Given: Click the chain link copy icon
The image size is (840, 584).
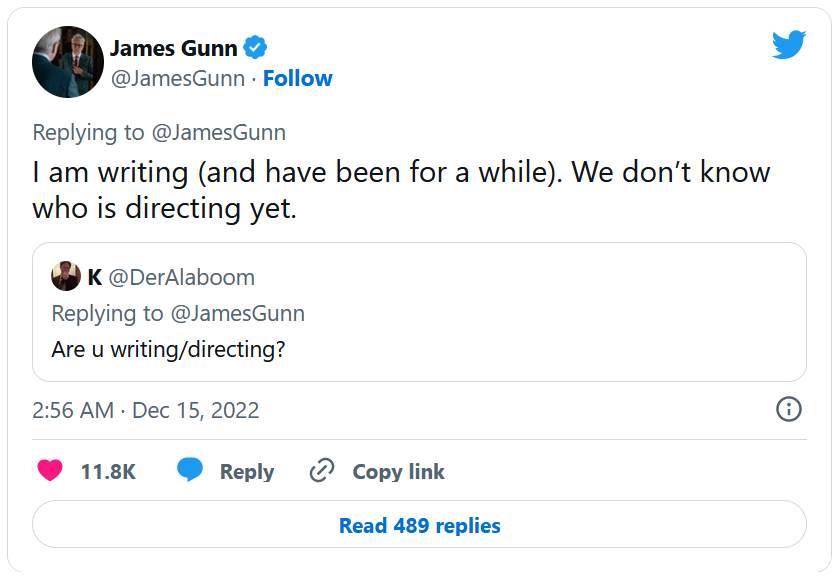Looking at the screenshot, I should click(x=322, y=471).
